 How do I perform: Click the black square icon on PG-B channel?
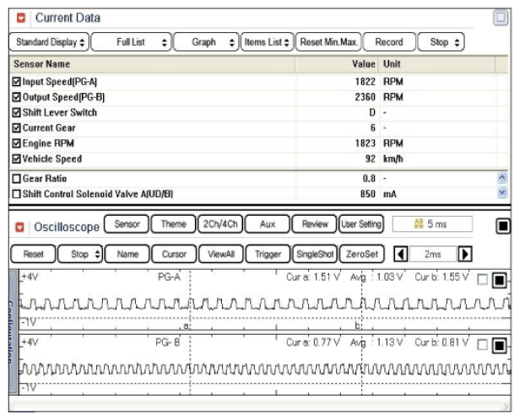(499, 346)
